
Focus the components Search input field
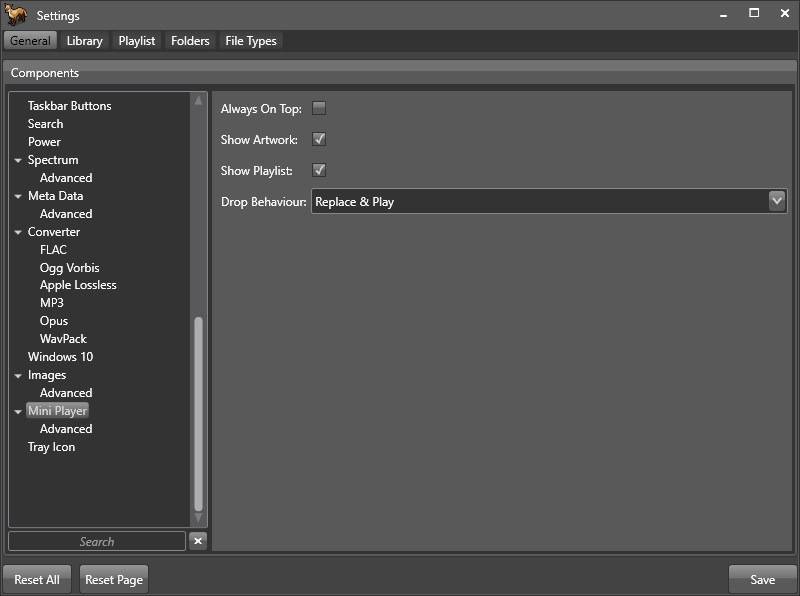(97, 541)
